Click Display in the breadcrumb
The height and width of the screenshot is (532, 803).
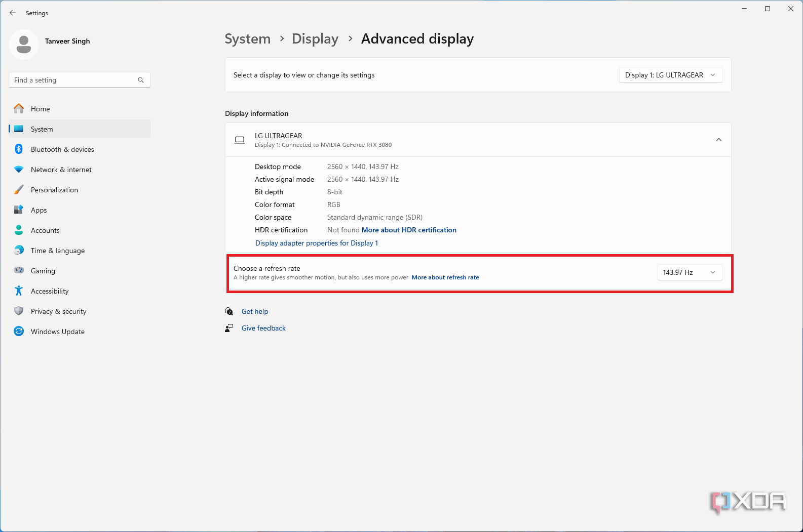tap(315, 39)
